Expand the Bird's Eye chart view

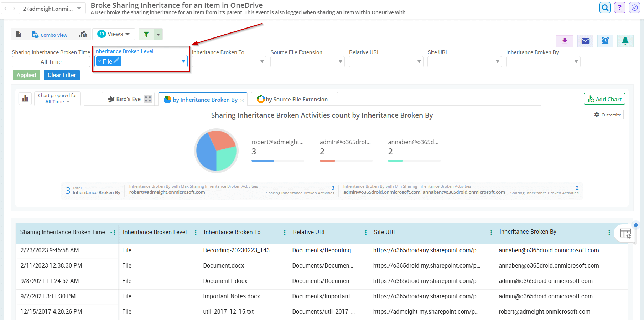tap(148, 99)
